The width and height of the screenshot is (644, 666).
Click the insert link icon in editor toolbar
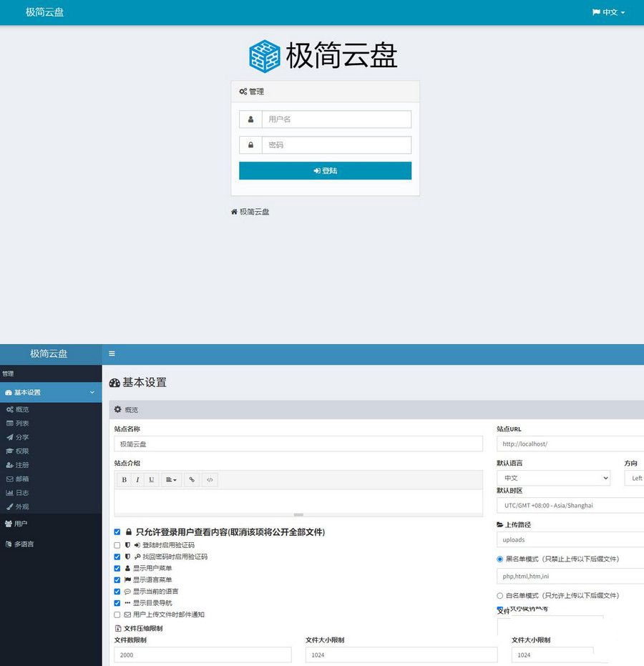(192, 479)
